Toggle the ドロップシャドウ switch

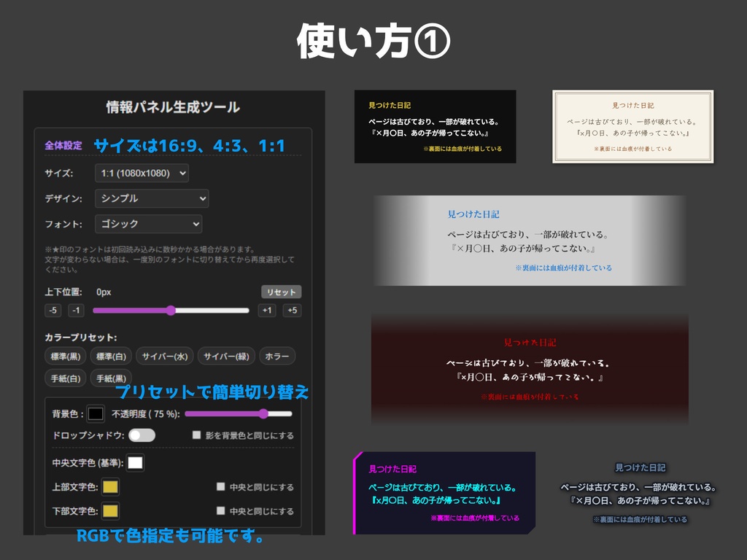click(x=141, y=433)
